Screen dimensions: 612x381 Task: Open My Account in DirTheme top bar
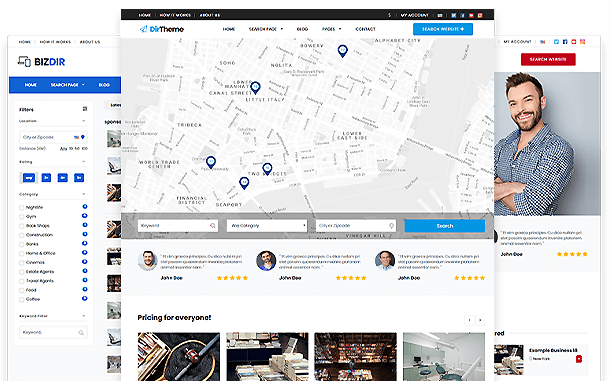pyautogui.click(x=415, y=15)
